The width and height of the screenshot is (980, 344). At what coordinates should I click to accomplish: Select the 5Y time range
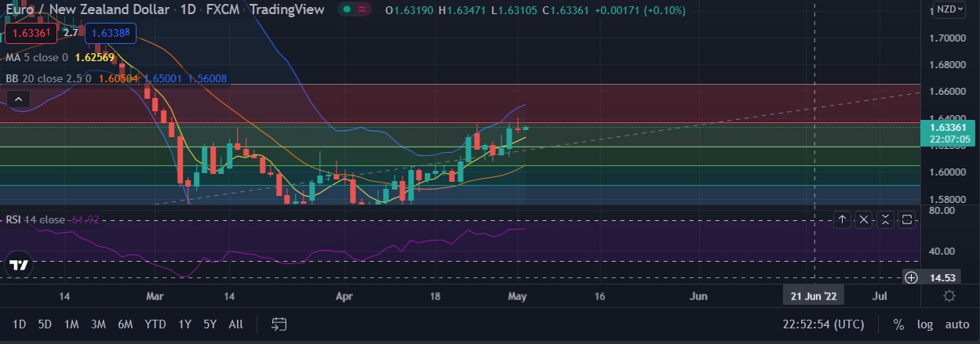click(x=209, y=324)
